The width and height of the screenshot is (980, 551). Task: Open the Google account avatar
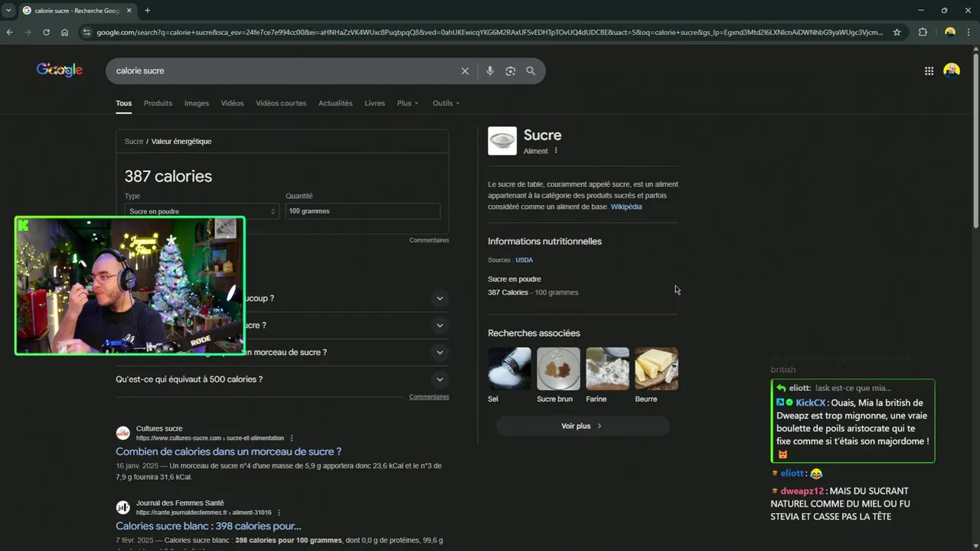(x=952, y=70)
